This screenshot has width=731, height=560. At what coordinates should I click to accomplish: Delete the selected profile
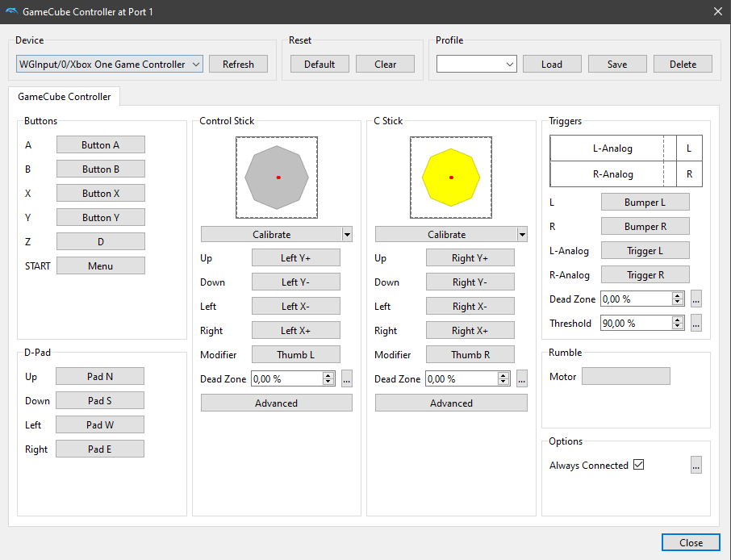click(683, 65)
